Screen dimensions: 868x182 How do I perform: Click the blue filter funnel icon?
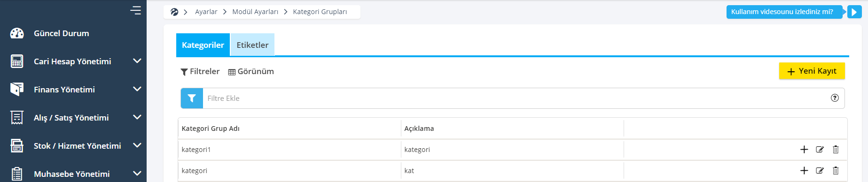[192, 98]
